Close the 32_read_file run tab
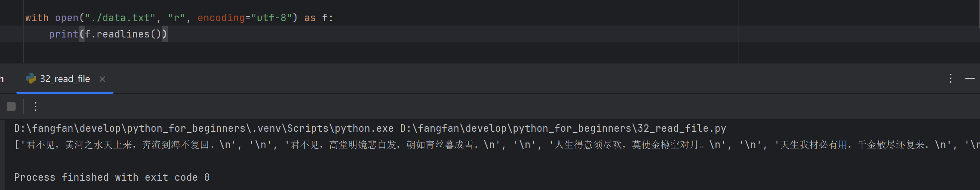 coord(102,79)
